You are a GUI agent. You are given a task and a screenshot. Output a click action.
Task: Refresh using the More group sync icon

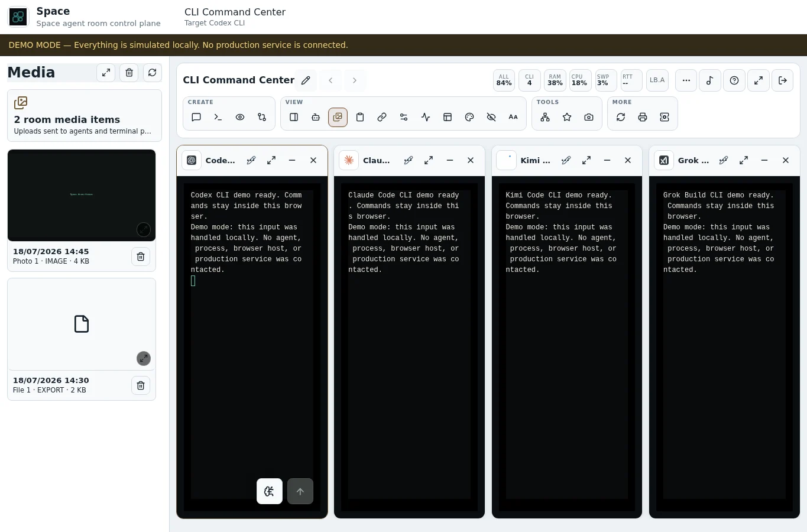coord(621,117)
